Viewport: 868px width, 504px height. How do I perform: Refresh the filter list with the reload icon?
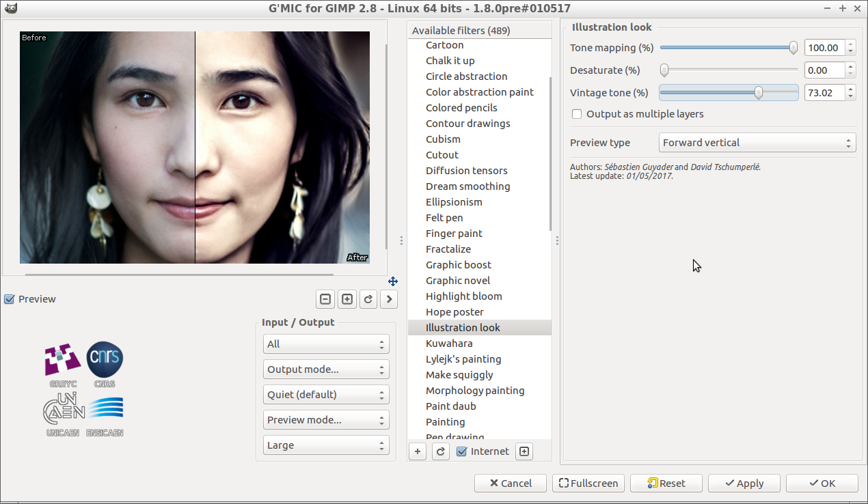point(441,451)
